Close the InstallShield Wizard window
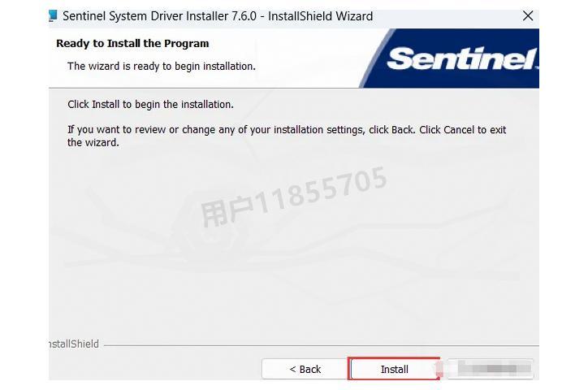 pos(528,15)
